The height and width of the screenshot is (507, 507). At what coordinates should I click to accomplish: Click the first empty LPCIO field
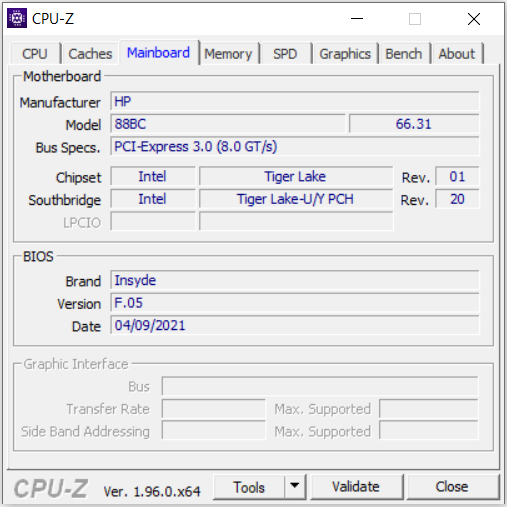153,221
